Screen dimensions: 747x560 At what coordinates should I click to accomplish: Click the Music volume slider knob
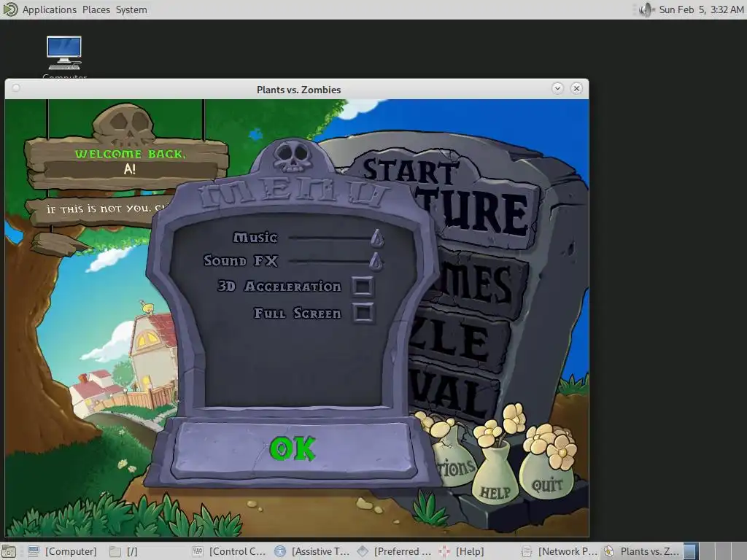coord(377,238)
